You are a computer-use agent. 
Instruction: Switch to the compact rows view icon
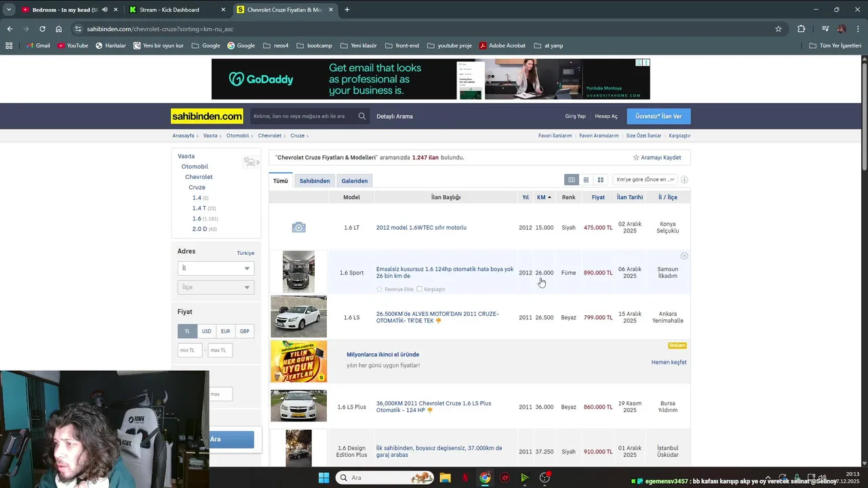[x=586, y=180]
